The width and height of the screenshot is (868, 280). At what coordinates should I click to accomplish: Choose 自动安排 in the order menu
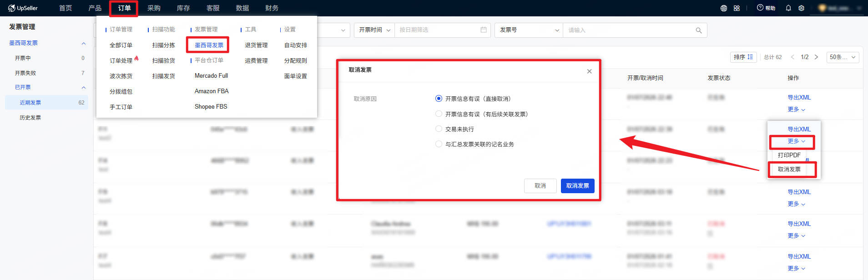pos(296,45)
